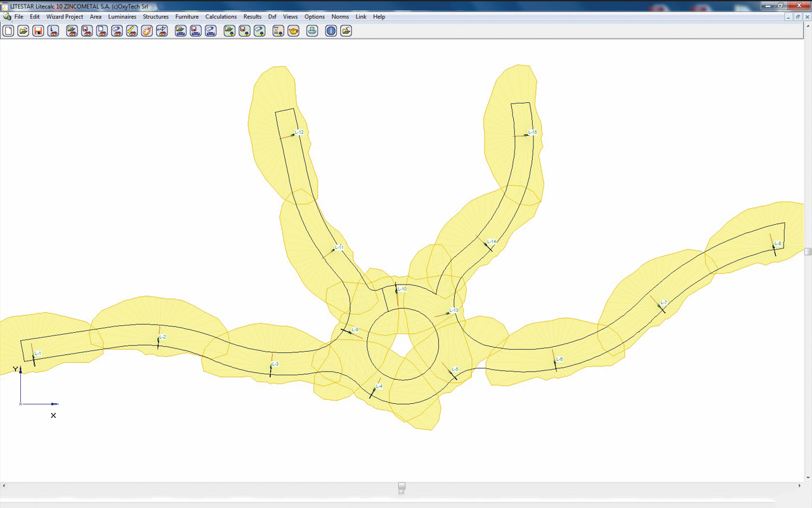This screenshot has height=508, width=812.
Task: Click the blank page with house new area icon
Action: 101,30
